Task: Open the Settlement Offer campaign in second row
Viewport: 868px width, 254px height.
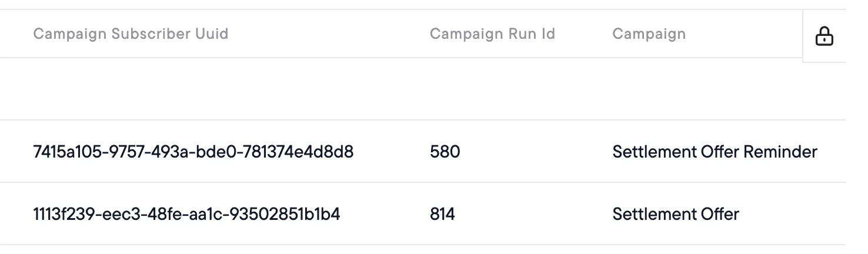Action: pyautogui.click(x=676, y=214)
